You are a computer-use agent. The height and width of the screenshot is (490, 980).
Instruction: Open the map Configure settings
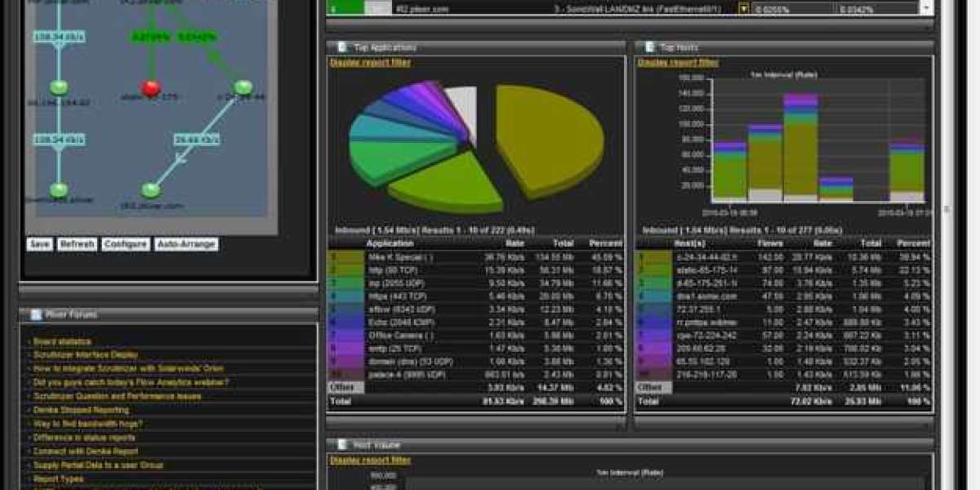pos(127,243)
